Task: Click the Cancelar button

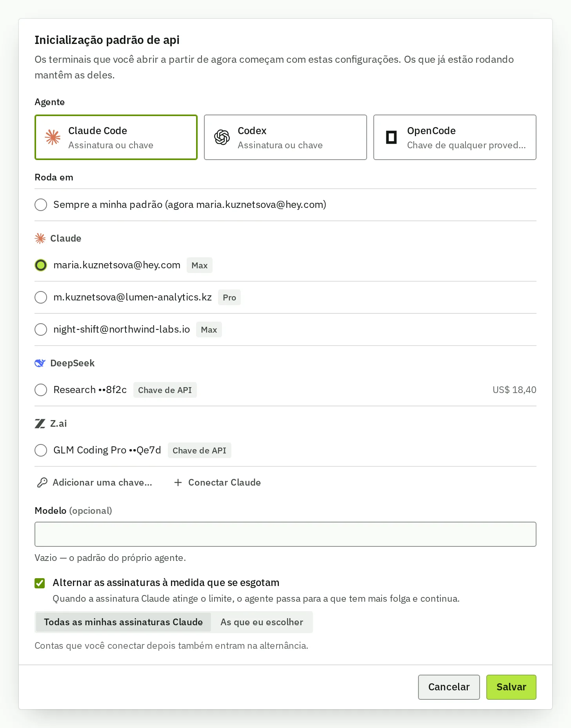Action: (x=449, y=687)
